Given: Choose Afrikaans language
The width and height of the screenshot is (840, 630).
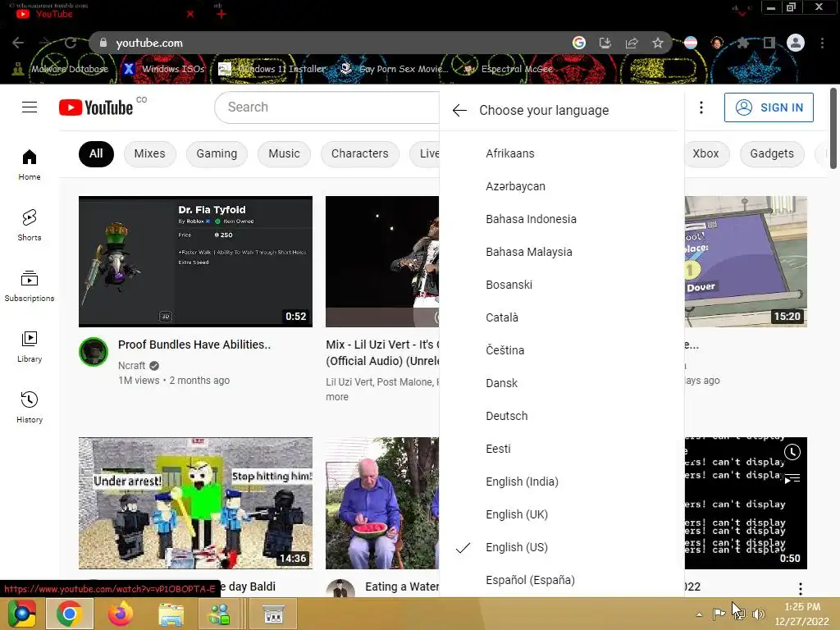Looking at the screenshot, I should coord(561,153).
